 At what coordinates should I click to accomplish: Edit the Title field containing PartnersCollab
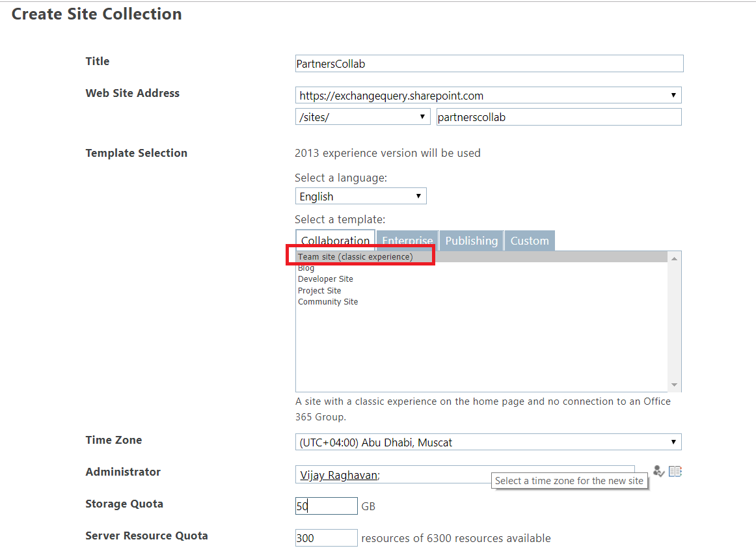(x=488, y=63)
